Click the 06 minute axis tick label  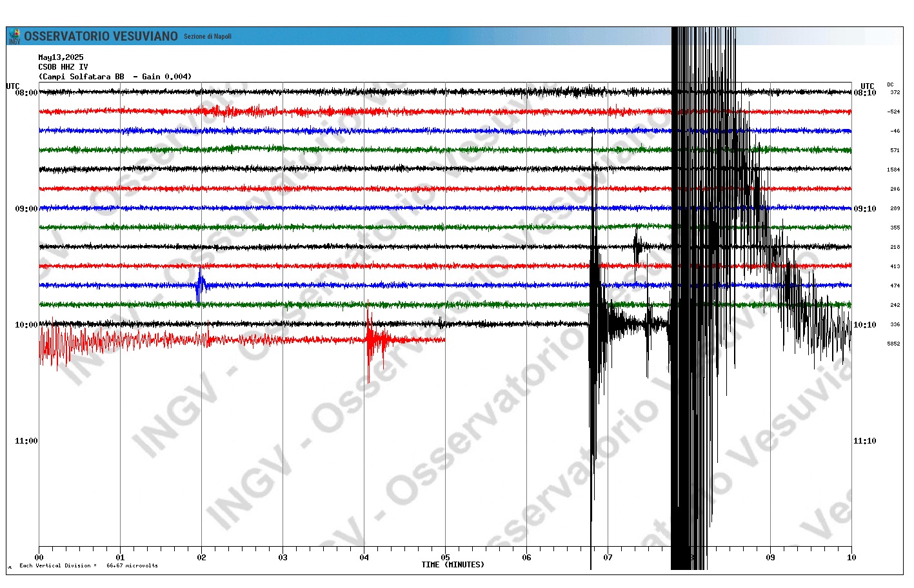(x=527, y=558)
